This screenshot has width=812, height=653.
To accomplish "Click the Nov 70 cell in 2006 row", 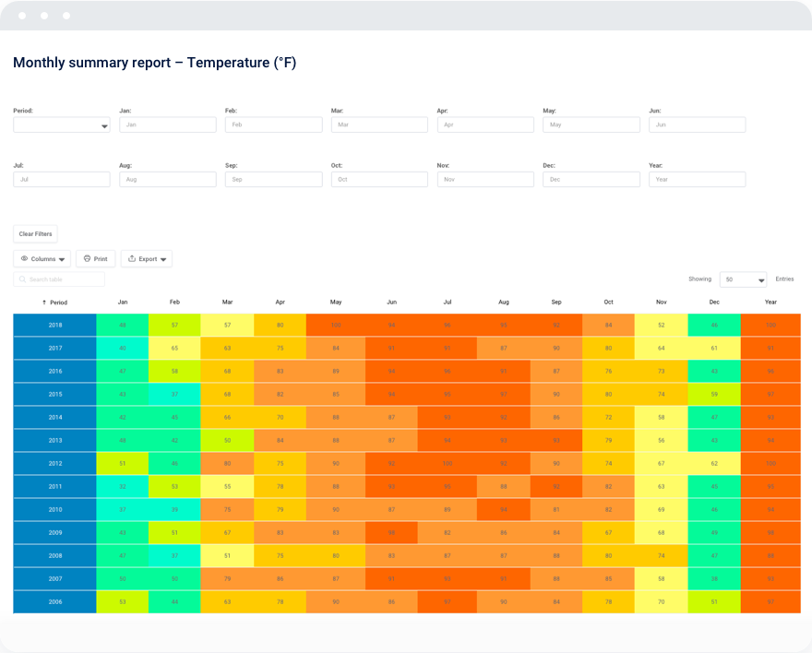I will click(662, 601).
